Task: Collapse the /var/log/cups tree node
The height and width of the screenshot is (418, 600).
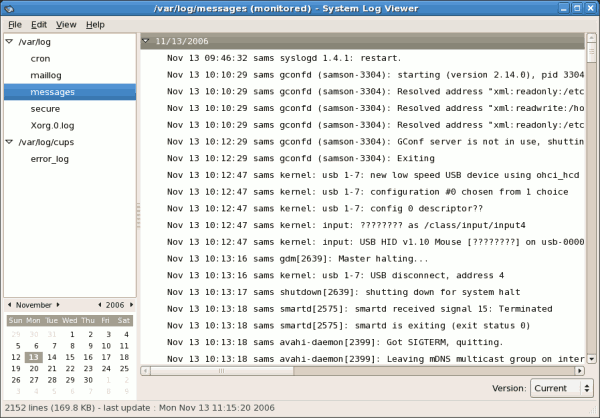Action: click(x=9, y=142)
